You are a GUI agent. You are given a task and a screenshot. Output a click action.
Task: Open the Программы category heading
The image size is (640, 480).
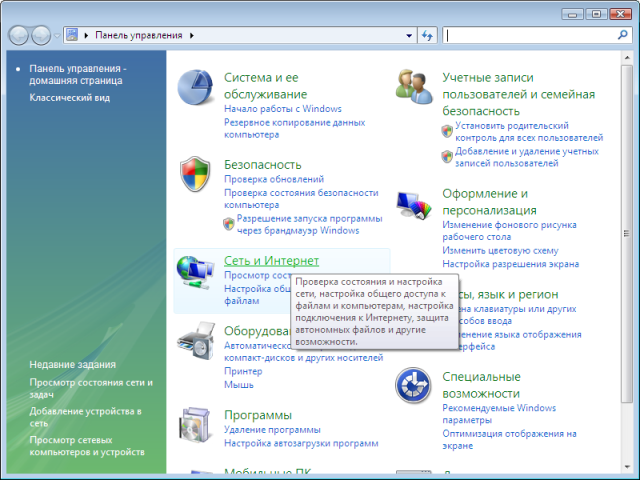258,415
